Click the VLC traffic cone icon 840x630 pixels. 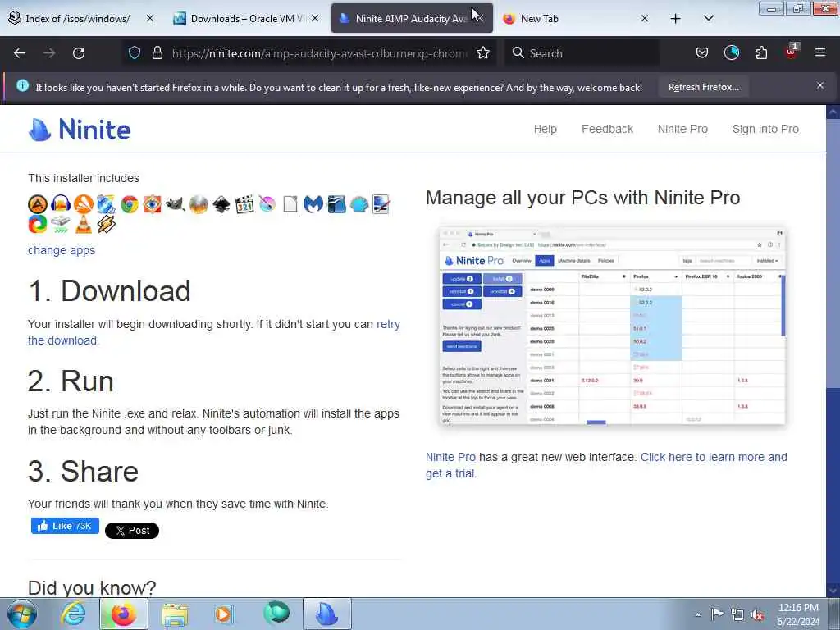pos(84,224)
